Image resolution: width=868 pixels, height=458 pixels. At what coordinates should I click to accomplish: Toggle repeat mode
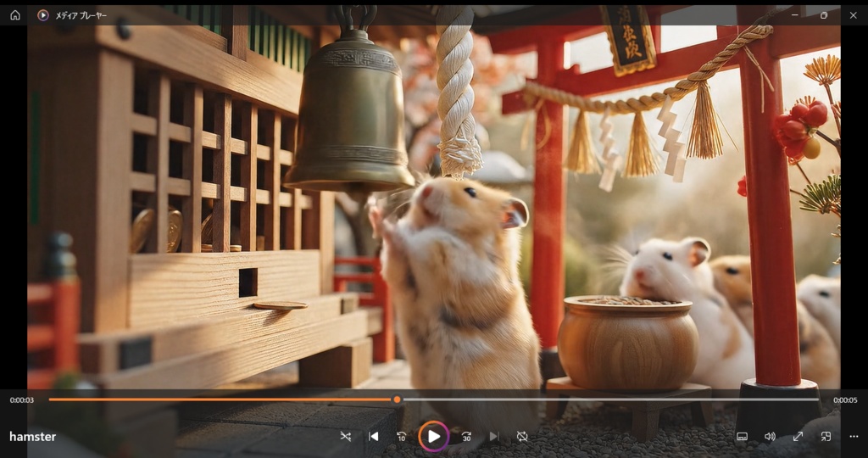tap(522, 437)
